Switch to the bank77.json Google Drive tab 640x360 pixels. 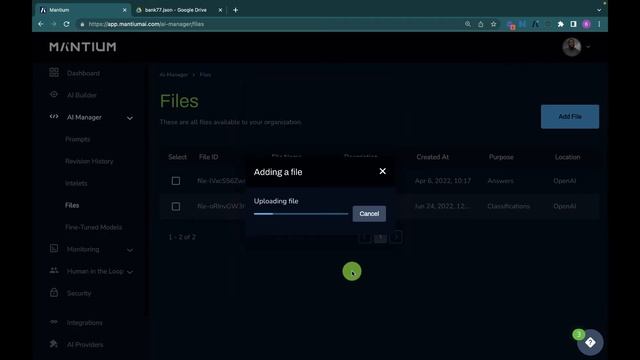click(176, 10)
